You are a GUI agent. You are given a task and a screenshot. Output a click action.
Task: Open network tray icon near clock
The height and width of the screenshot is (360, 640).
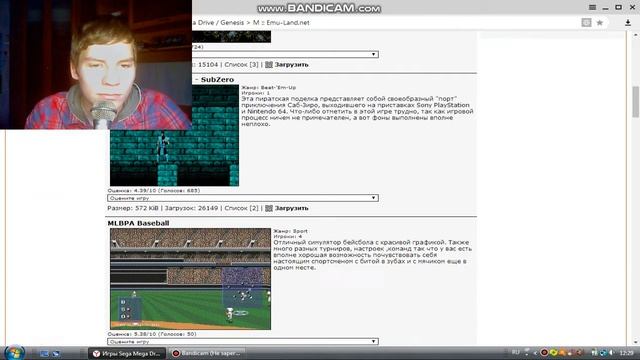pyautogui.click(x=603, y=353)
